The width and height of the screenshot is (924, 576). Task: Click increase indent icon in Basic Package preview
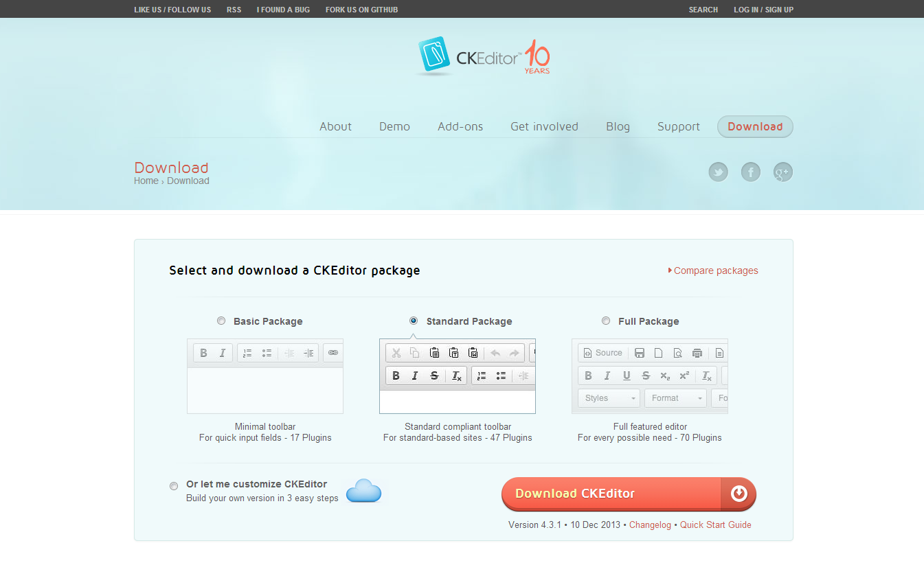click(x=308, y=353)
